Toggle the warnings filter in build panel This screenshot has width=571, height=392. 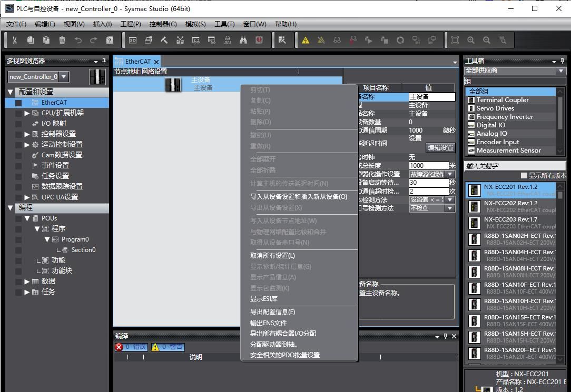168,347
